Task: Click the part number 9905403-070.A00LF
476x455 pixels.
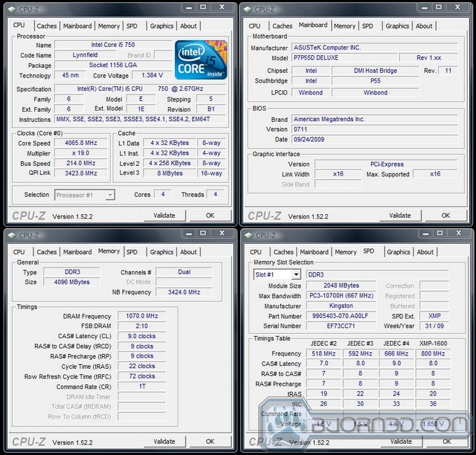Action: pos(341,316)
